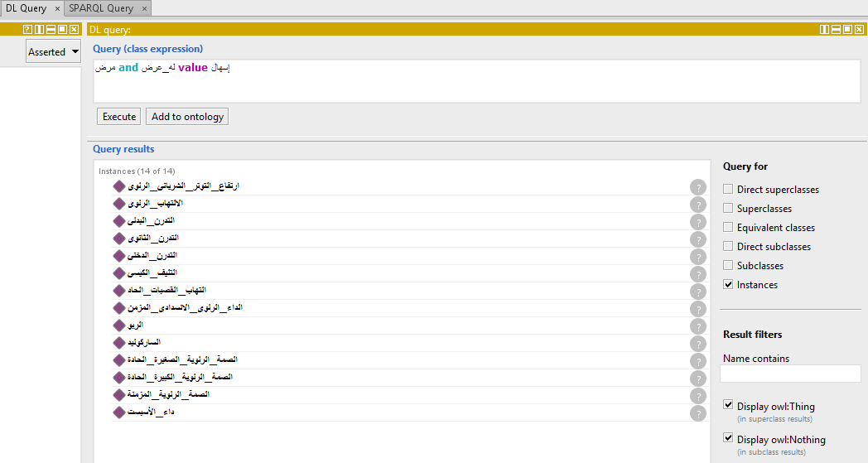Check the Equivalent classes option

click(728, 228)
